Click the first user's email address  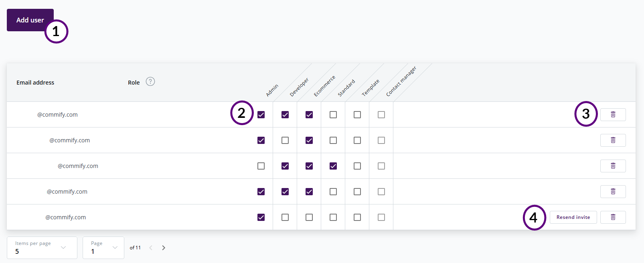[57, 114]
